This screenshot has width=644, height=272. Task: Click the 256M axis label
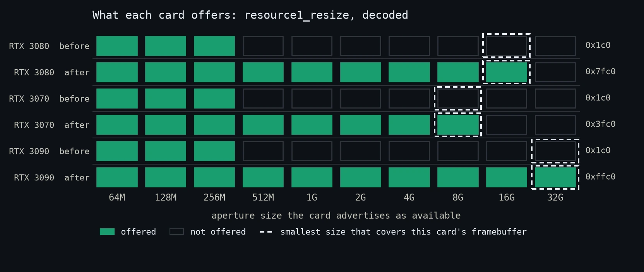214,197
